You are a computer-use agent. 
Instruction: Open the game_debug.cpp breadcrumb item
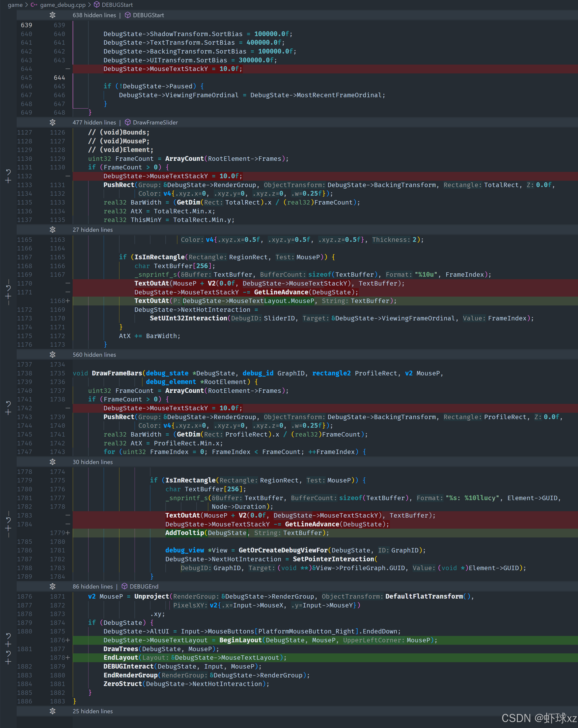click(62, 5)
